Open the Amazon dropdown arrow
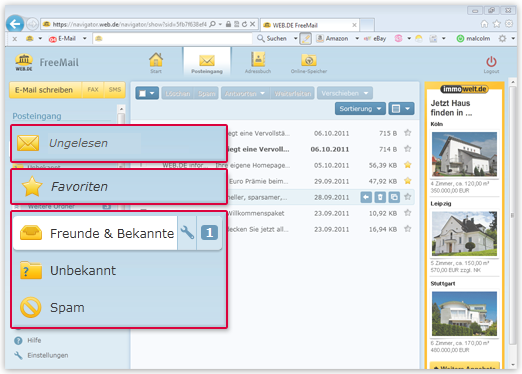 (357, 39)
